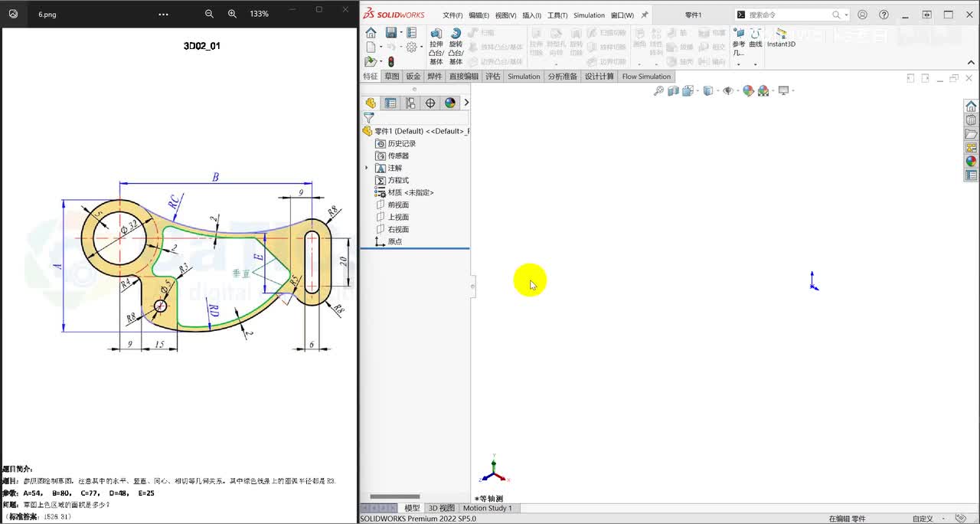Switch to the 草图 ribbon tab

click(x=391, y=77)
